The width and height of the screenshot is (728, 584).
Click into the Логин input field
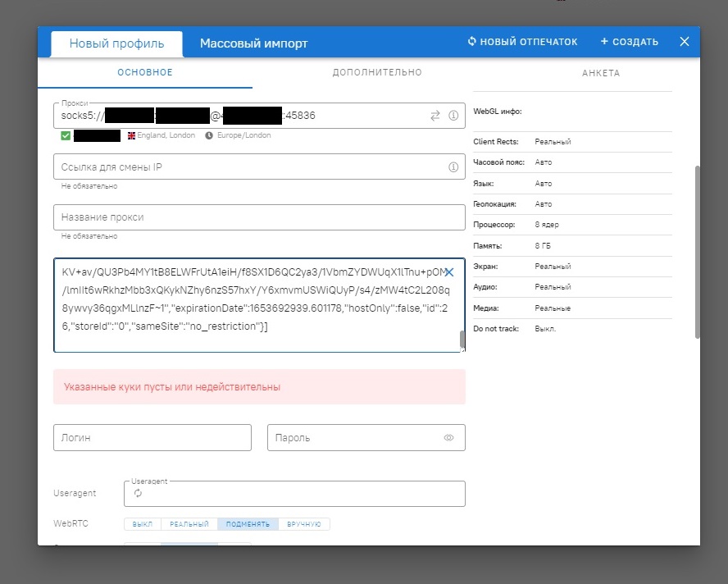[x=152, y=438]
